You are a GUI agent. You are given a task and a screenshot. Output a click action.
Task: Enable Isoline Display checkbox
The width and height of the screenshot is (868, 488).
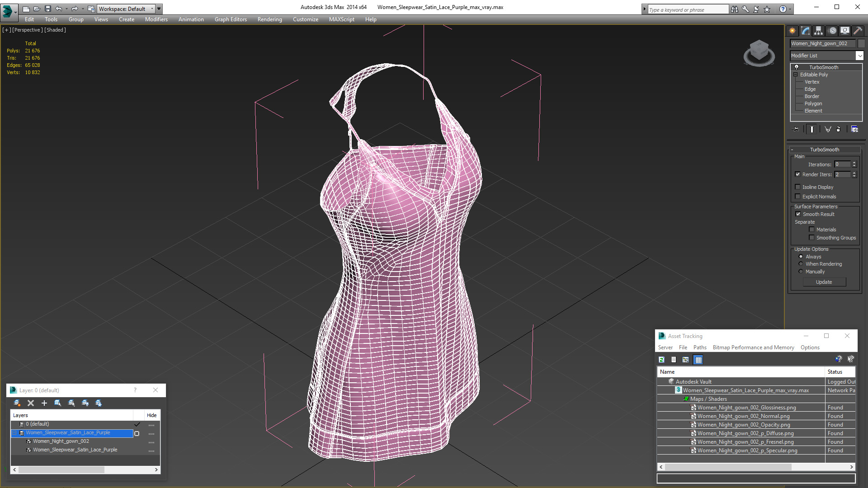click(798, 187)
